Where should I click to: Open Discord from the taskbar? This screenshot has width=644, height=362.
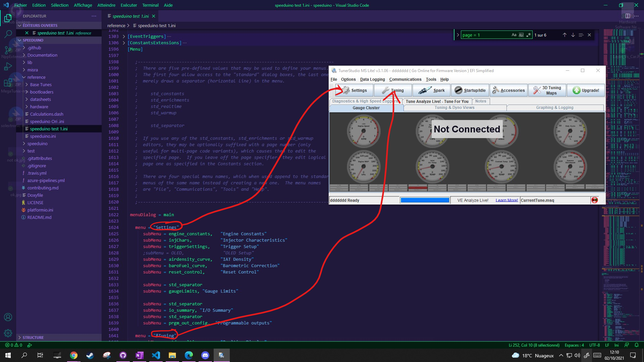(205, 355)
